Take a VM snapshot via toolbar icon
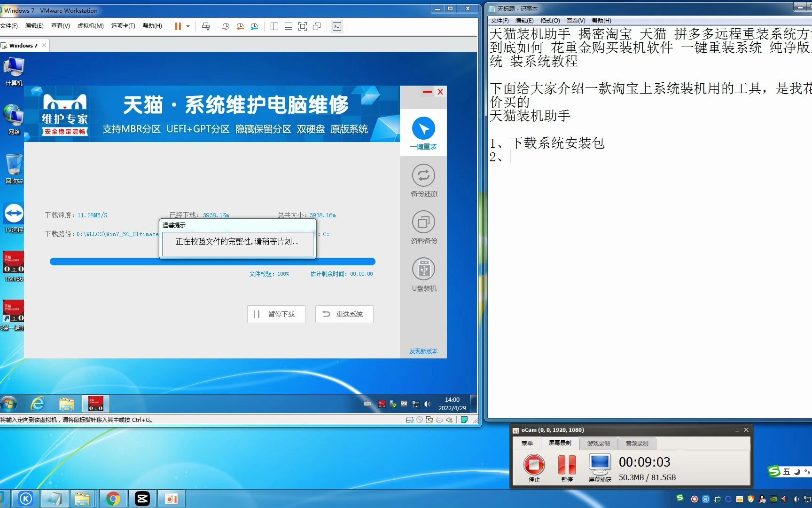The height and width of the screenshot is (508, 812). click(x=226, y=26)
